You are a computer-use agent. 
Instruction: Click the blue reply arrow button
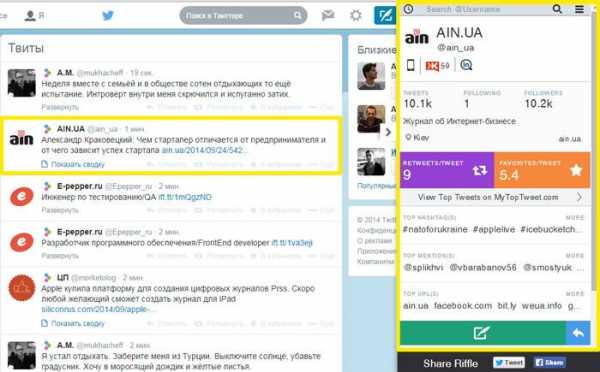click(578, 333)
